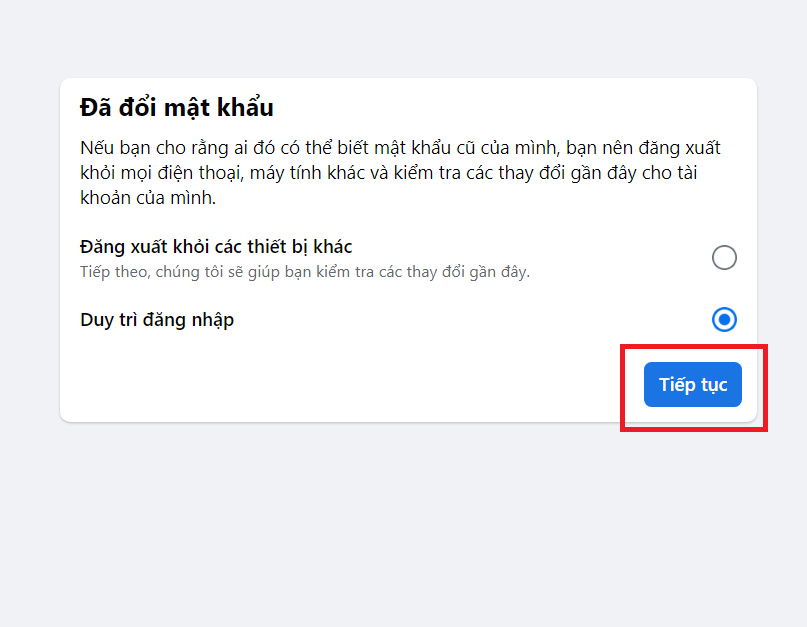Confirm staying logged in by pressing "Tiếp tục"
The image size is (807, 627).
(692, 384)
